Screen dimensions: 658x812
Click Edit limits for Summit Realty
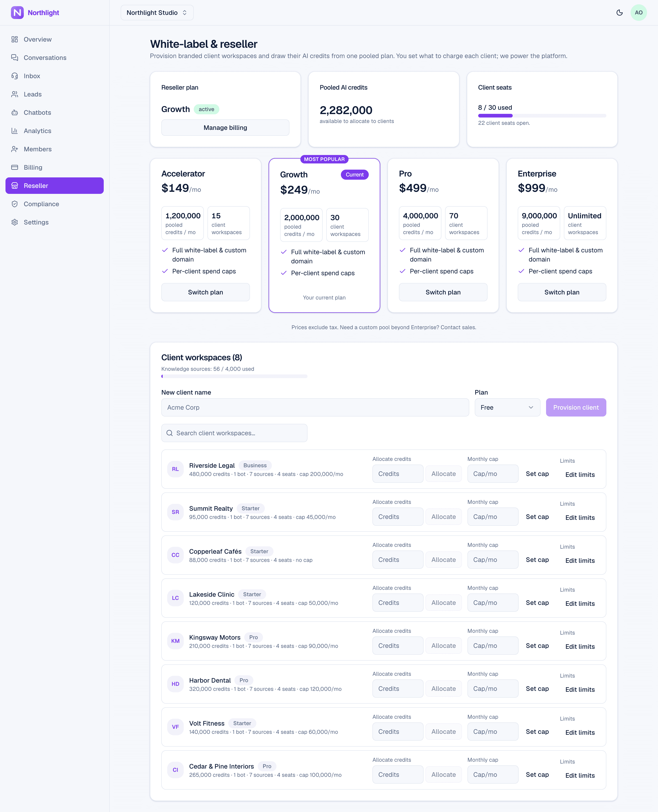(x=580, y=518)
